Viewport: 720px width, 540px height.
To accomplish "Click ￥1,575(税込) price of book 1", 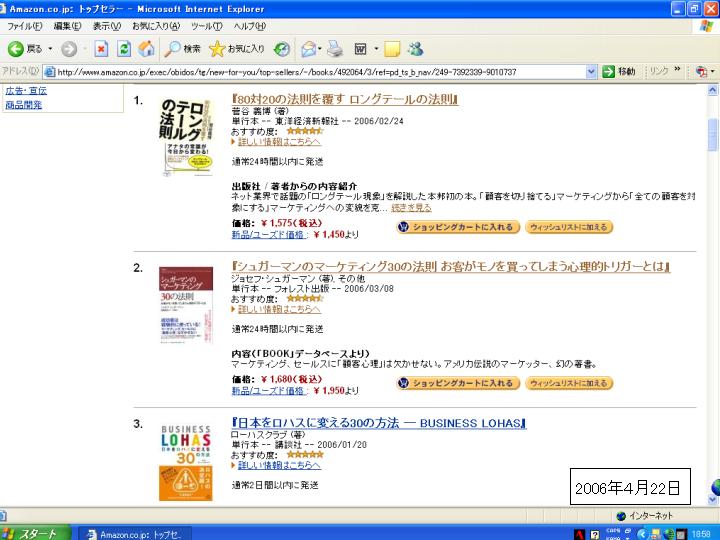I will pyautogui.click(x=291, y=223).
